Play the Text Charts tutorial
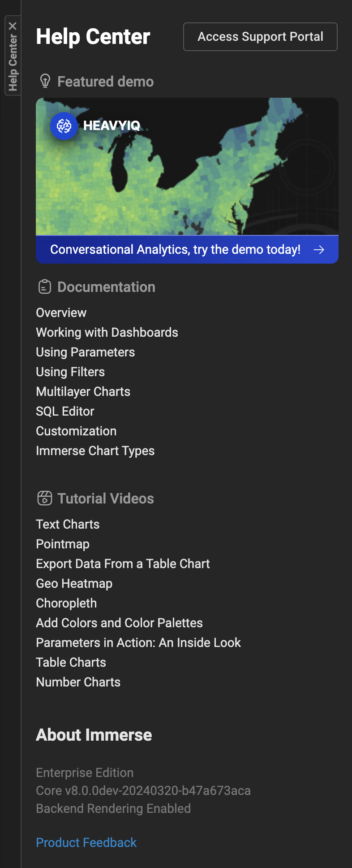 coord(68,524)
